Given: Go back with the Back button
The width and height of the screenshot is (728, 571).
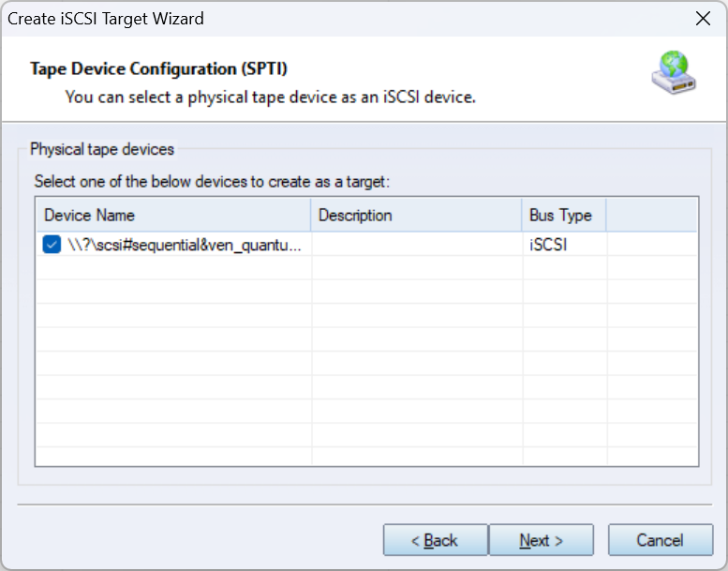Looking at the screenshot, I should tap(436, 540).
